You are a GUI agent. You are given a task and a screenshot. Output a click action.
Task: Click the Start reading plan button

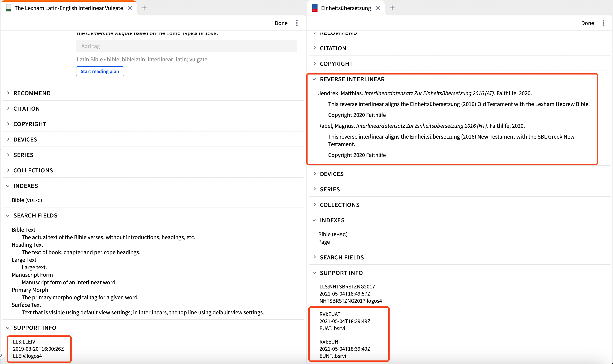click(x=100, y=71)
